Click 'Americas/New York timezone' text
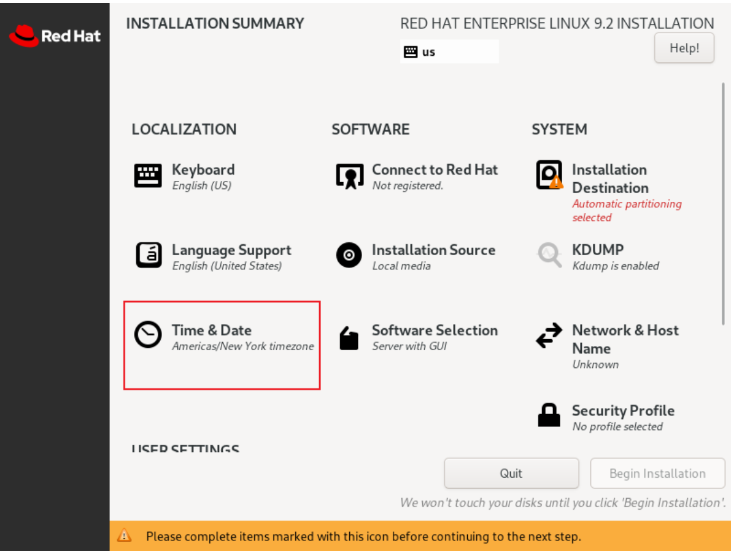 click(x=243, y=346)
